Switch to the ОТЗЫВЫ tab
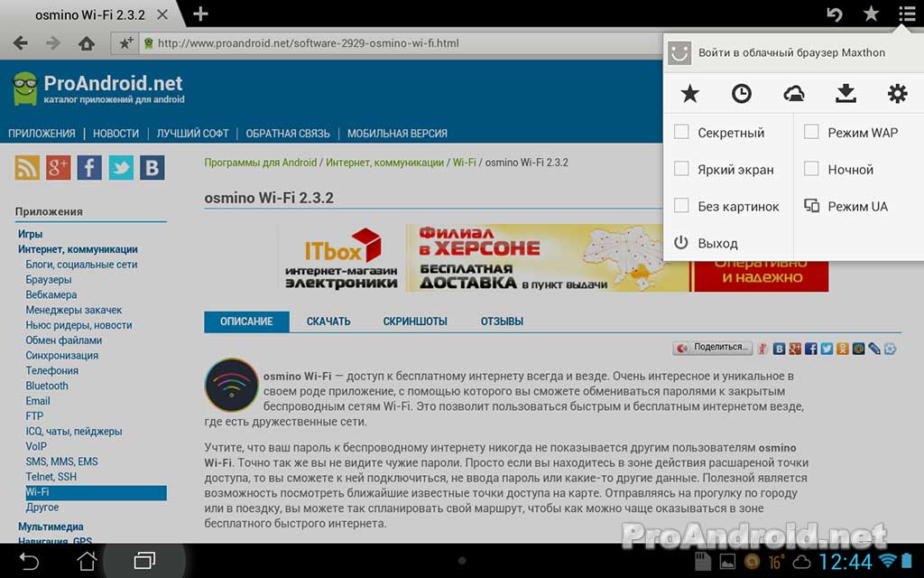Screen dimensions: 924x578 coord(502,322)
